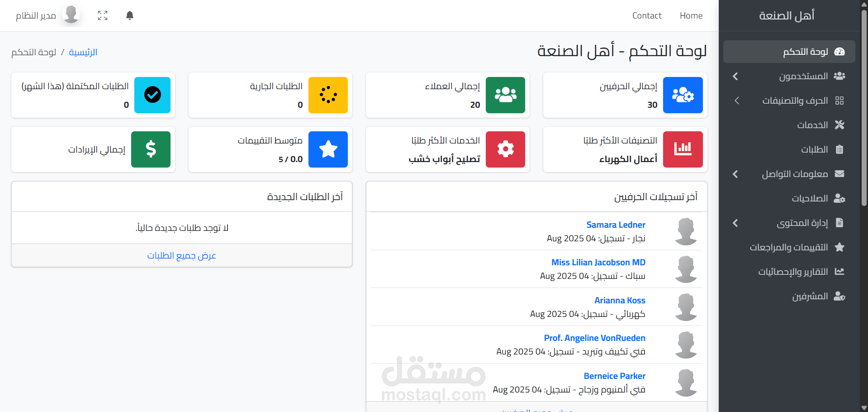Click the الحرف والتصنيفات grid icon
Image resolution: width=868 pixels, height=412 pixels.
tap(840, 101)
